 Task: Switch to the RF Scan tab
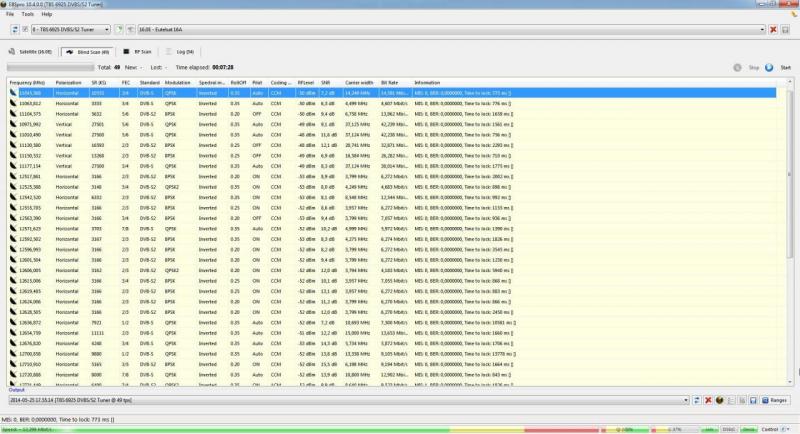coord(138,52)
